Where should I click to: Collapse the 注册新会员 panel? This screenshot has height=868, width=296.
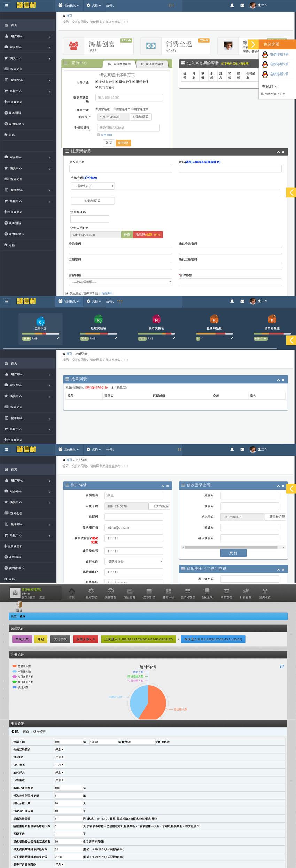point(278,152)
